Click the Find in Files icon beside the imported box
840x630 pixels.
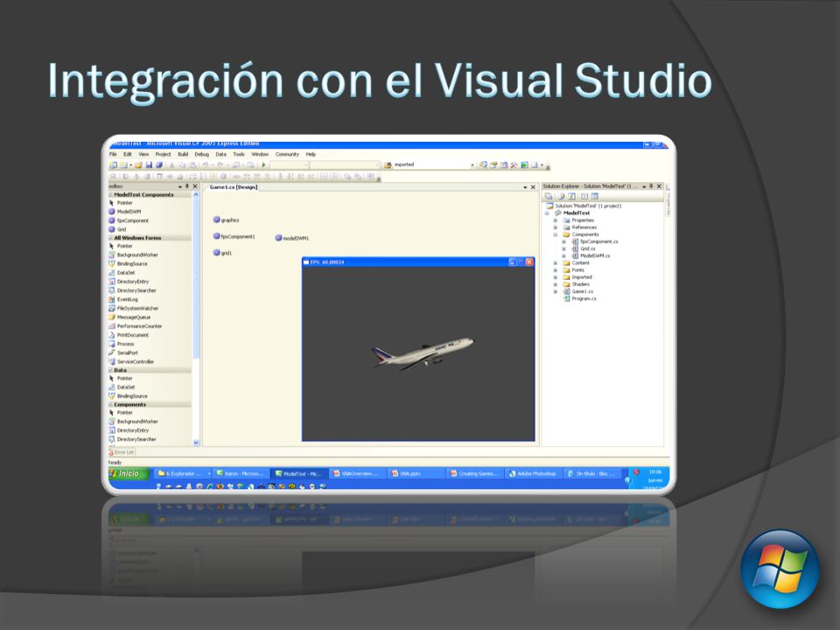(388, 165)
